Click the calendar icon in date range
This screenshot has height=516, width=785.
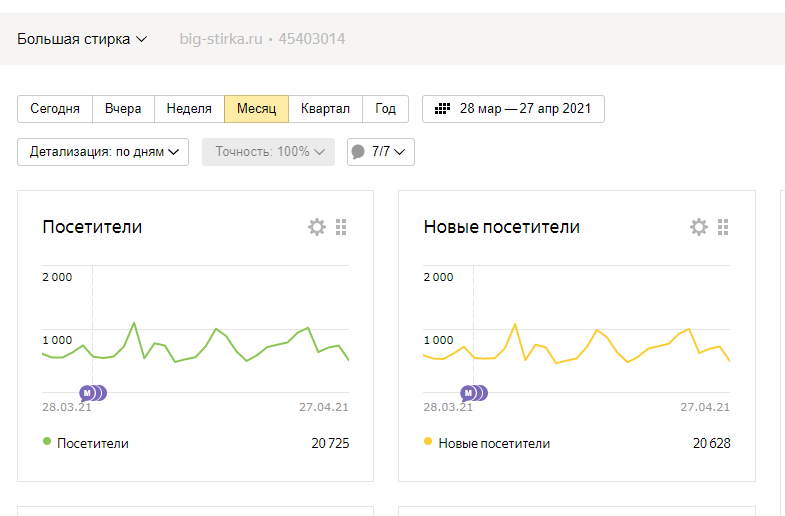(441, 109)
